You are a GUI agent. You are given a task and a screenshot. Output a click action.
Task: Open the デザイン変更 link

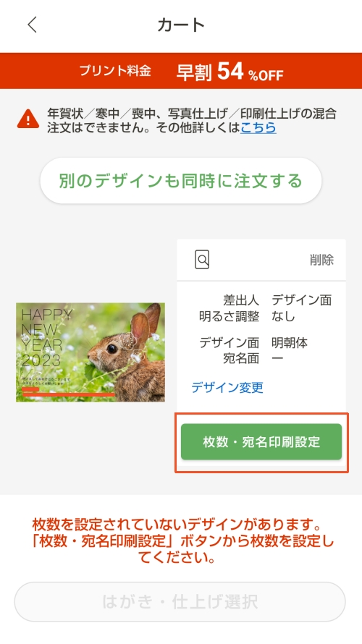[x=227, y=387]
